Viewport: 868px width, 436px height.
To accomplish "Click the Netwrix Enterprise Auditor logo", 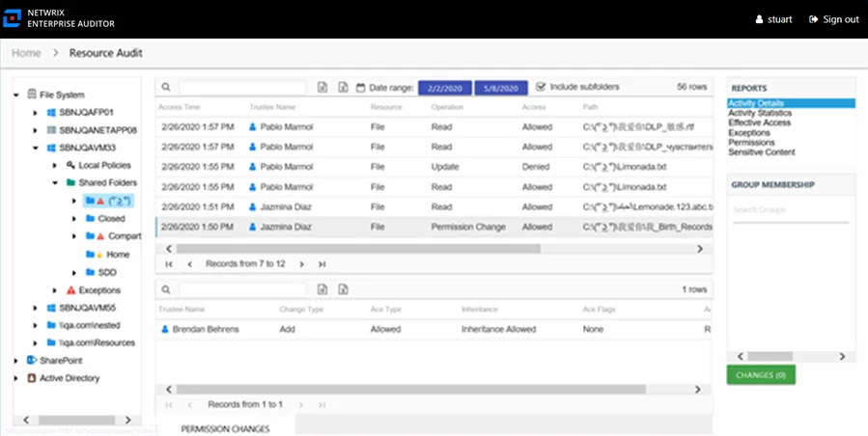I will [x=12, y=18].
